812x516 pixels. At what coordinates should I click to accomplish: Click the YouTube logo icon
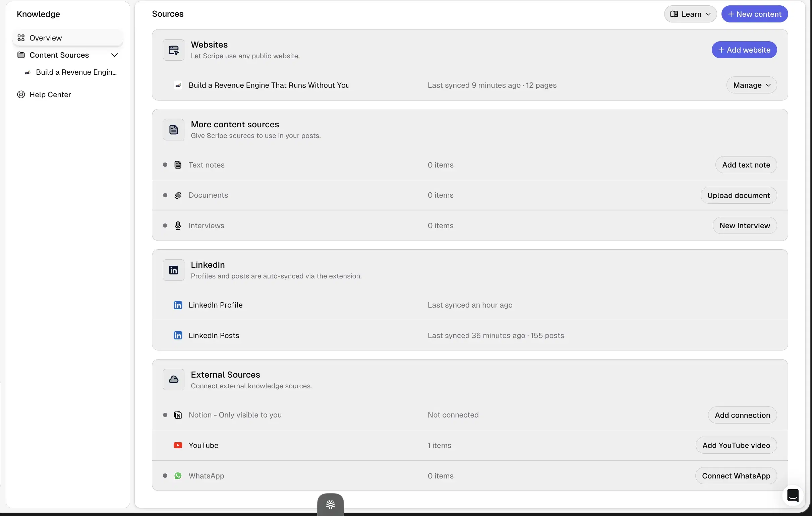click(178, 445)
